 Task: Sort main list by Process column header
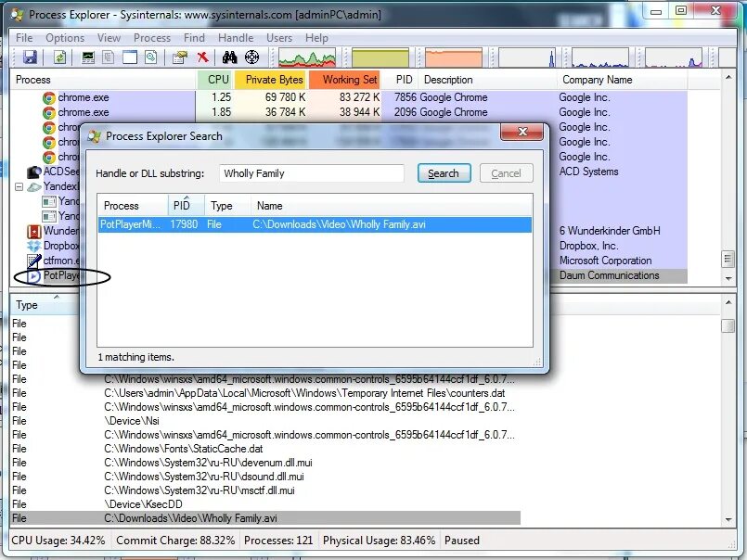click(x=103, y=80)
